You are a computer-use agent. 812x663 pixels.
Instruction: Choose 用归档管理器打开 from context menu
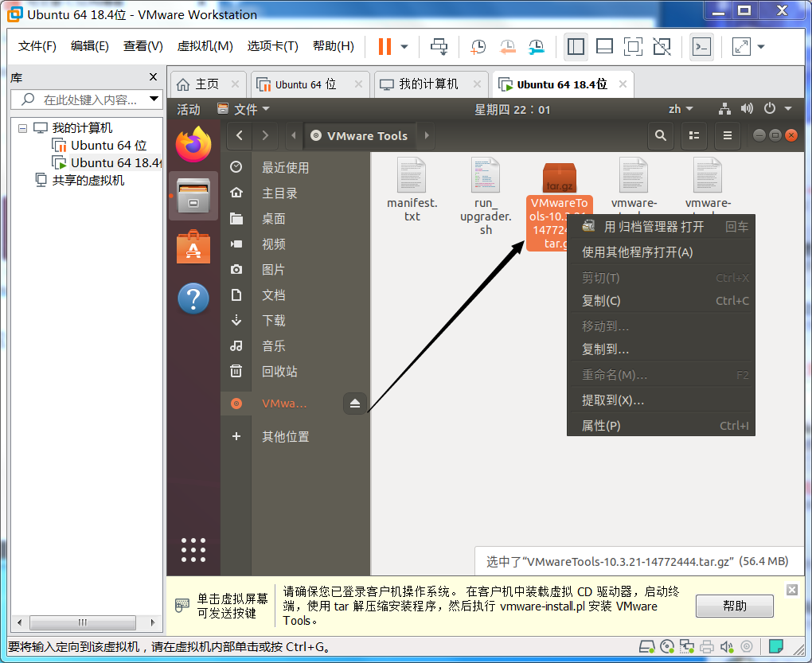(x=661, y=226)
